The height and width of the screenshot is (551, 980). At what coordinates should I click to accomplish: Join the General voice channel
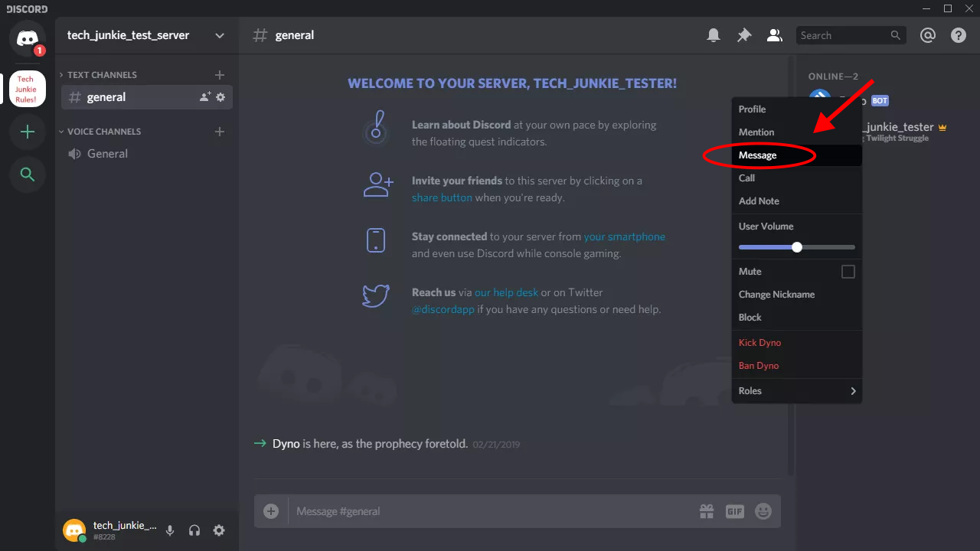tap(147, 154)
